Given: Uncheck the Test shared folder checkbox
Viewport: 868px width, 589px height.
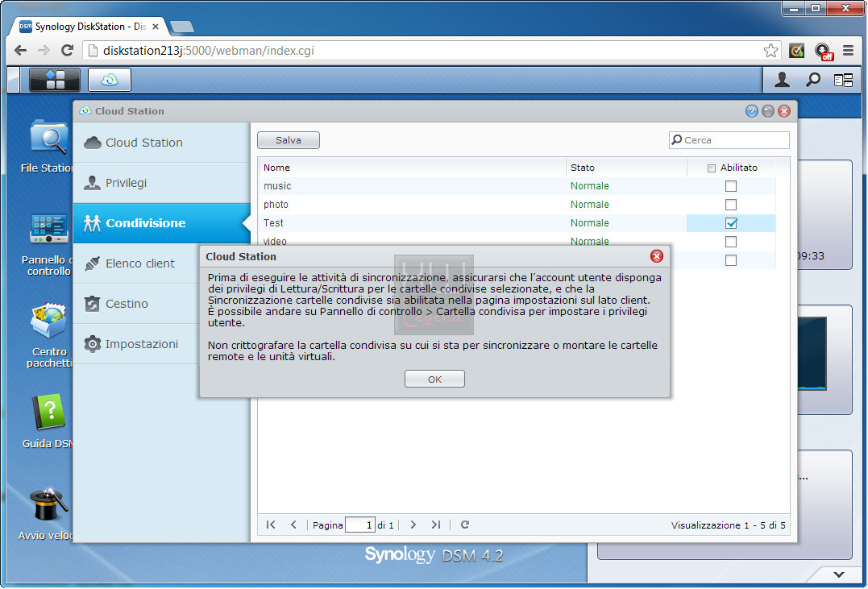Looking at the screenshot, I should pyautogui.click(x=731, y=223).
